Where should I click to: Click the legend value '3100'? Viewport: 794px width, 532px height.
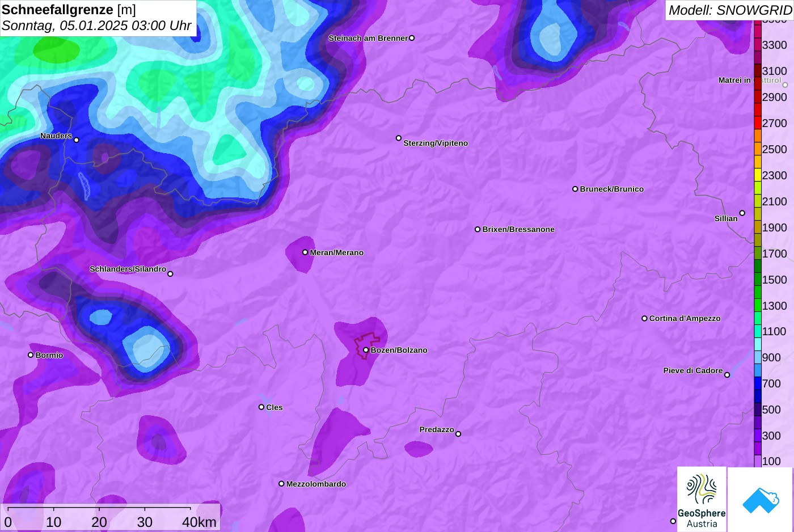[775, 71]
